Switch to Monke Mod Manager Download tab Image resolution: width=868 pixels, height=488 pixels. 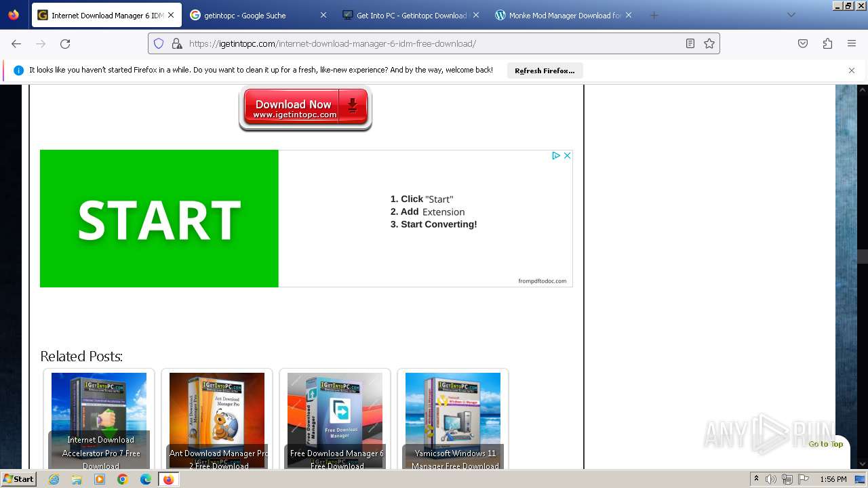coord(564,15)
